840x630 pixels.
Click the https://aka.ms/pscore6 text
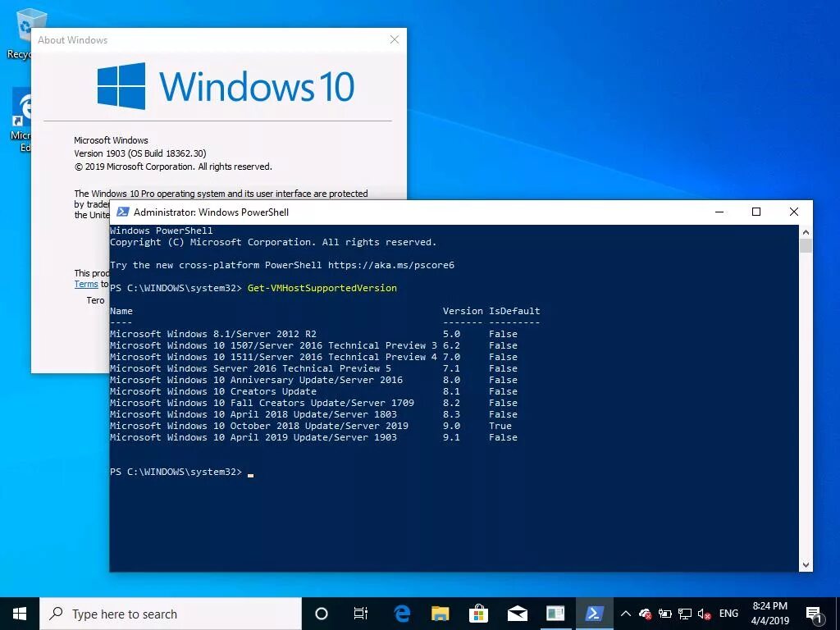point(391,265)
